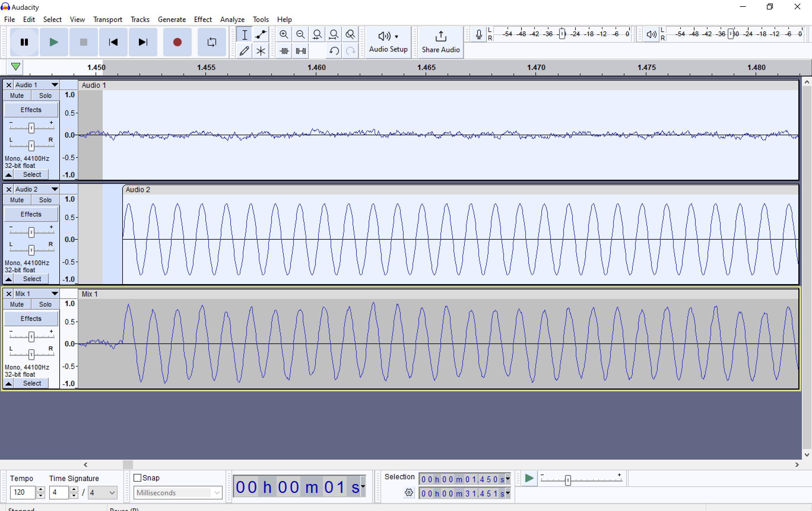Open Effects for the Audio 1 track
Viewport: 812px width, 511px height.
31,110
